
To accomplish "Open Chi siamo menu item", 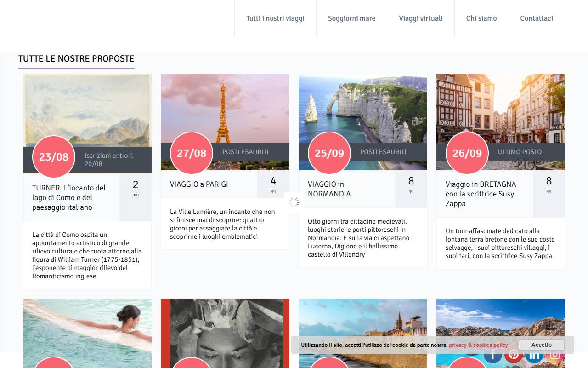I will pyautogui.click(x=481, y=18).
